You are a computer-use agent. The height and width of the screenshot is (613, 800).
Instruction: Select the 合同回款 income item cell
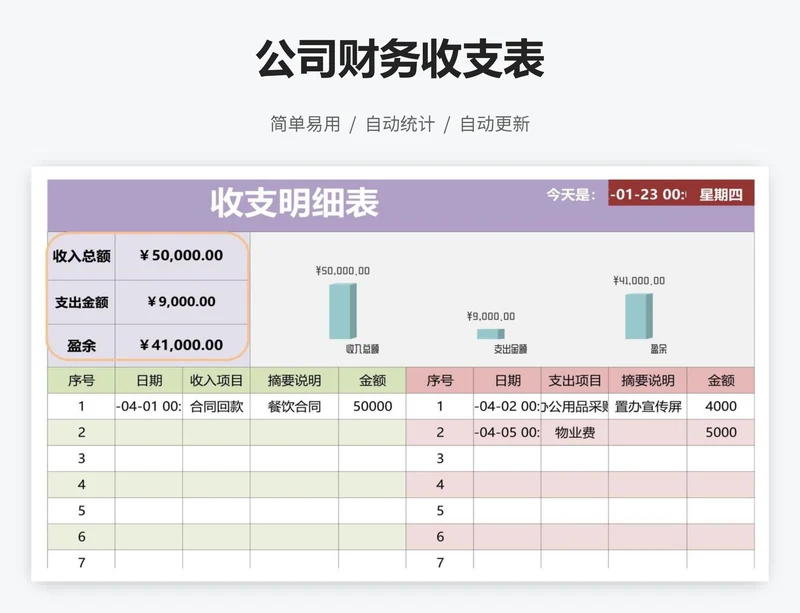coord(216,406)
